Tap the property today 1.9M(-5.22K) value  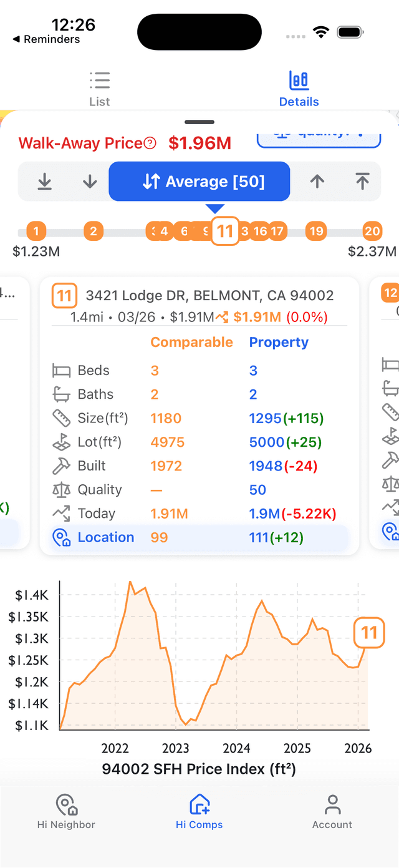click(x=293, y=514)
